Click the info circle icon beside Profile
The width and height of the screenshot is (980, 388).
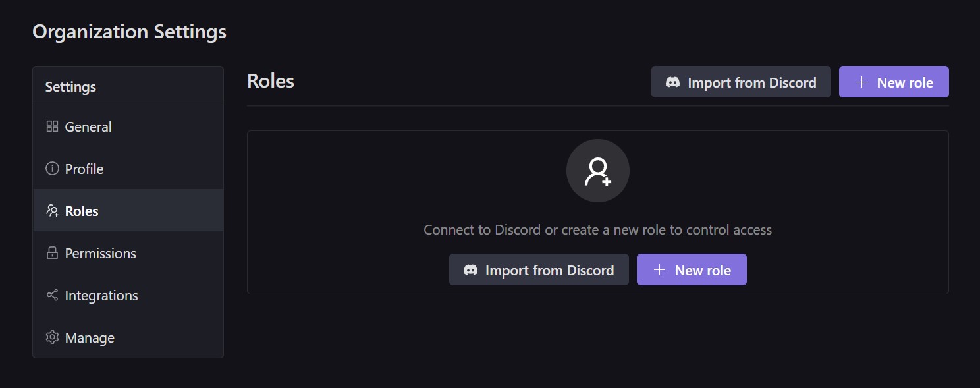(52, 169)
